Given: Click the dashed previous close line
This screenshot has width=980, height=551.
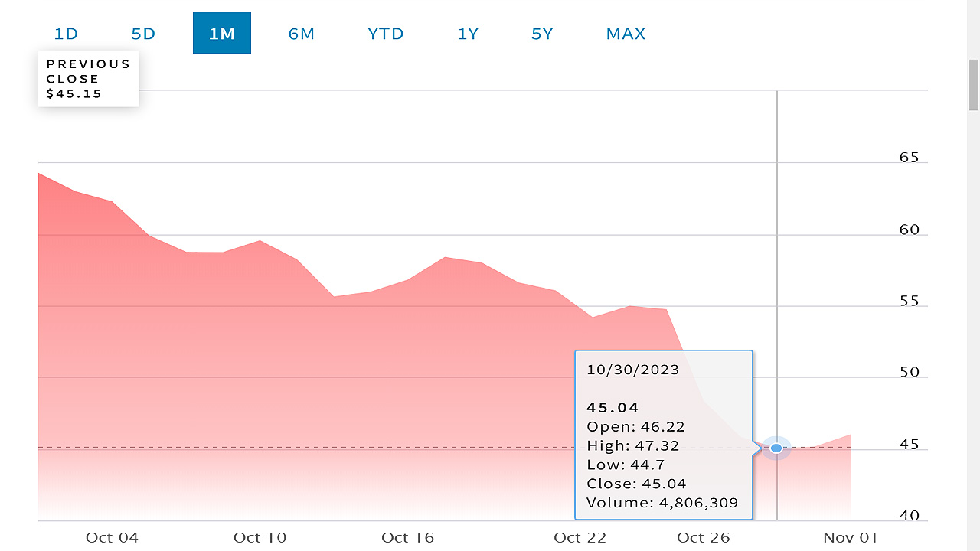Looking at the screenshot, I should pyautogui.click(x=306, y=447).
